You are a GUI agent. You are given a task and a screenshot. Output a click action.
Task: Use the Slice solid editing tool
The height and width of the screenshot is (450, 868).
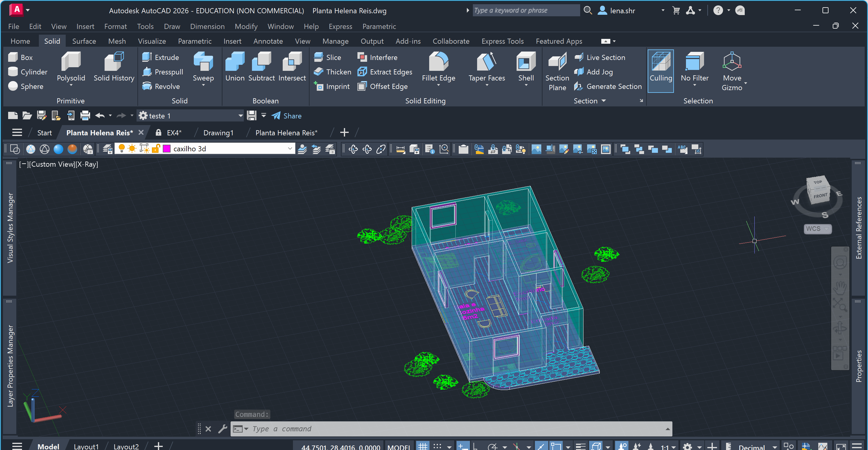coord(327,57)
